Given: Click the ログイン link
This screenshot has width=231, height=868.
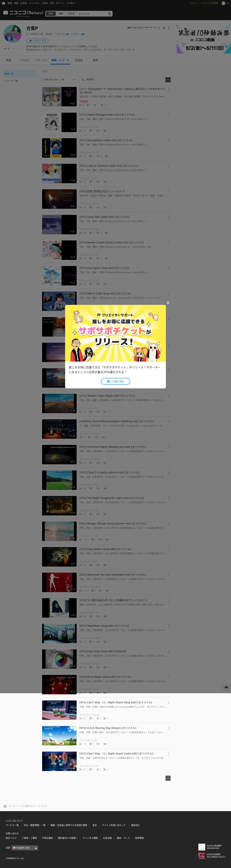Looking at the screenshot, I should click(194, 3).
